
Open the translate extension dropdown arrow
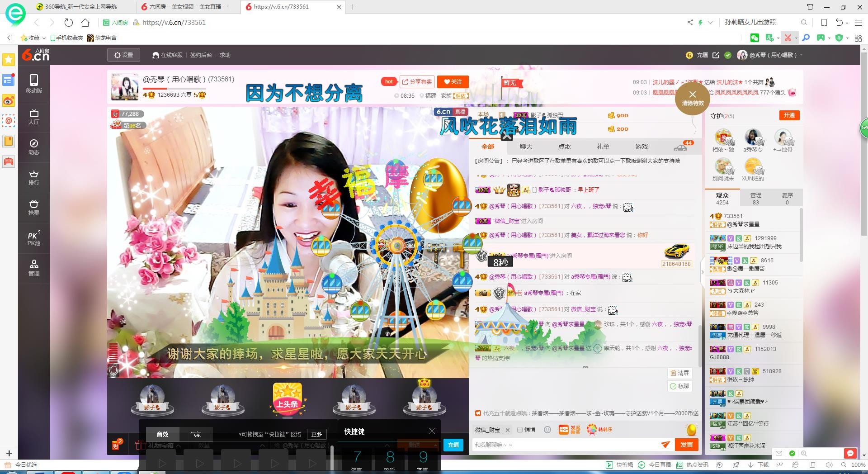pyautogui.click(x=778, y=38)
